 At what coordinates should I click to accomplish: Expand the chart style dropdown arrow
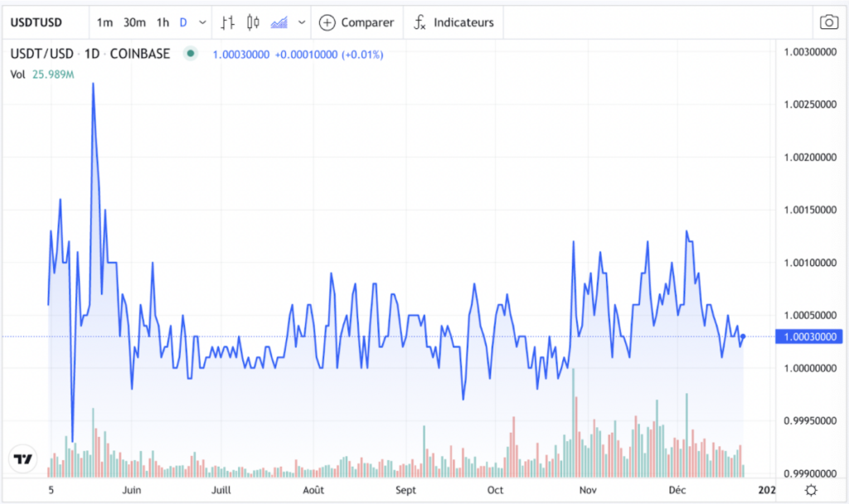pyautogui.click(x=302, y=22)
